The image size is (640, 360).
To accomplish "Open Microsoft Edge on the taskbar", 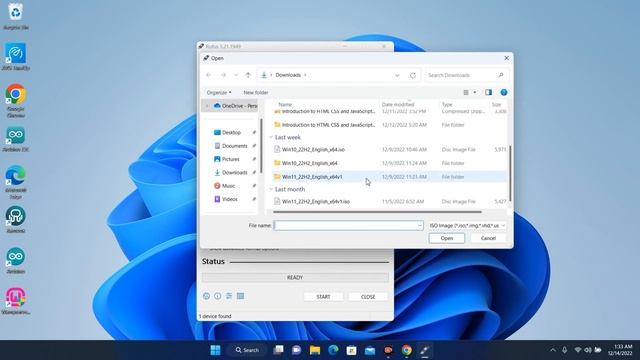I will [x=333, y=350].
